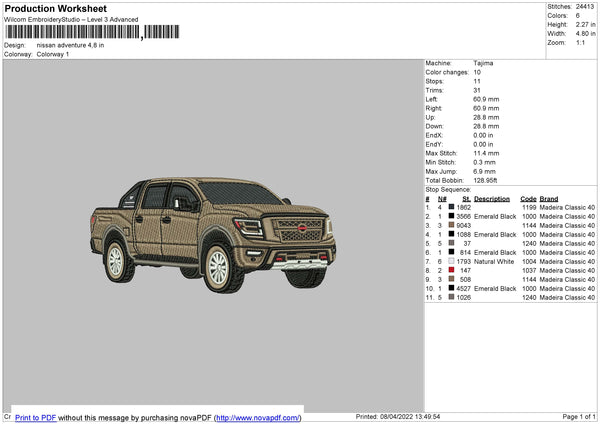Viewport: 600px width, 424px height.
Task: Click the black swatch in stop 10
Action: (x=451, y=288)
